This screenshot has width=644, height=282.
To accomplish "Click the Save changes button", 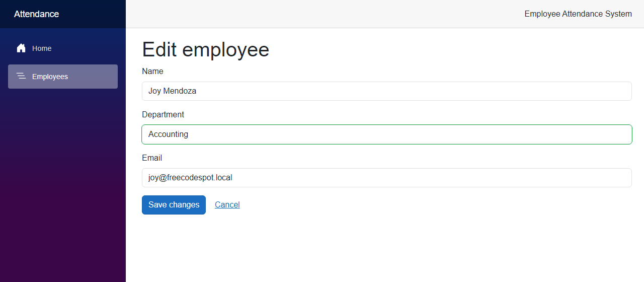I will [174, 205].
